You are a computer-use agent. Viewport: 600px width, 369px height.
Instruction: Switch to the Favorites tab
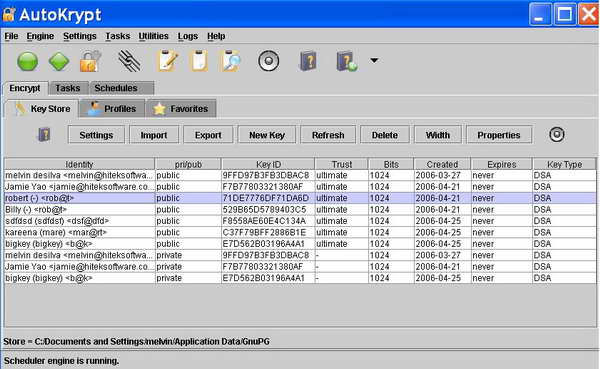[x=181, y=109]
